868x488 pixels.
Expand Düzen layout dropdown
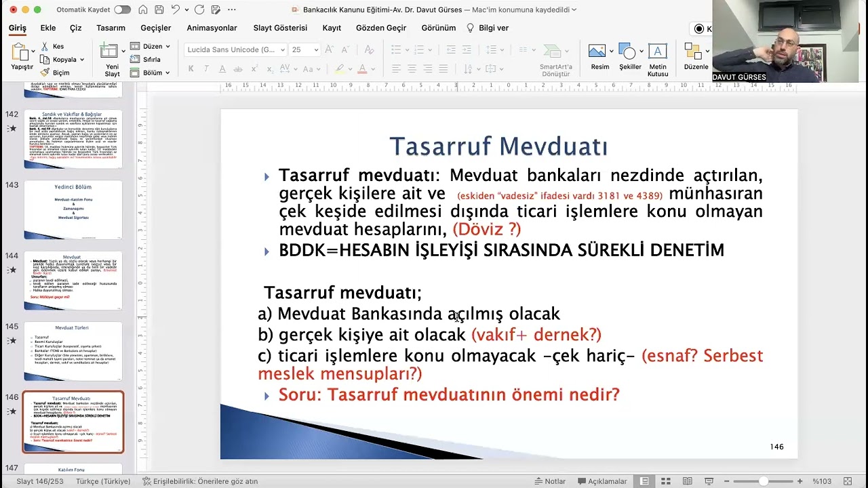167,46
